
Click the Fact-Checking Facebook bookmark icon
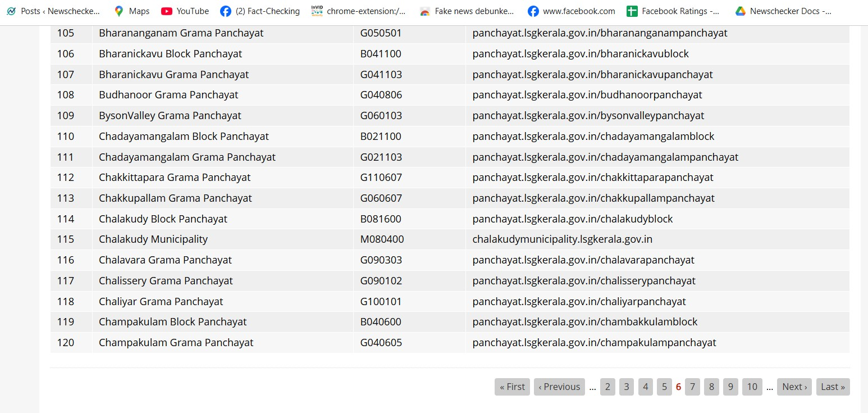226,11
